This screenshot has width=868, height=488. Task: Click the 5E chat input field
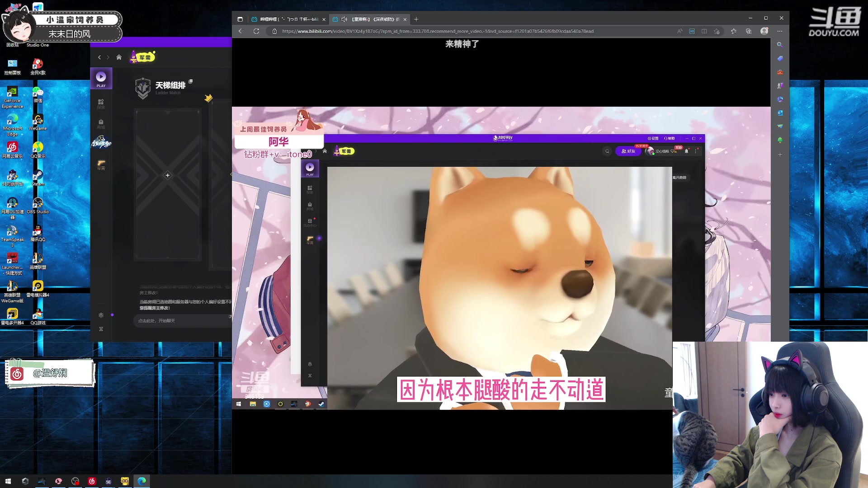[x=183, y=321]
